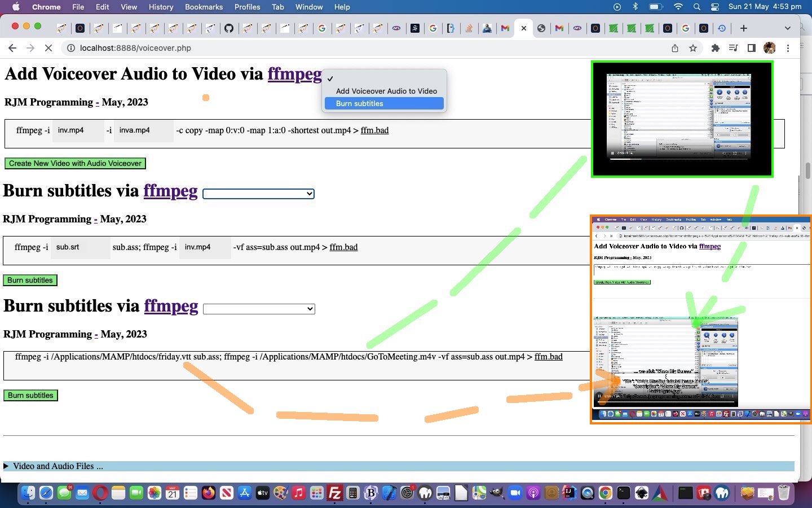Image resolution: width=812 pixels, height=508 pixels.
Task: Pause the video in the green-bordered player
Action: click(x=612, y=153)
